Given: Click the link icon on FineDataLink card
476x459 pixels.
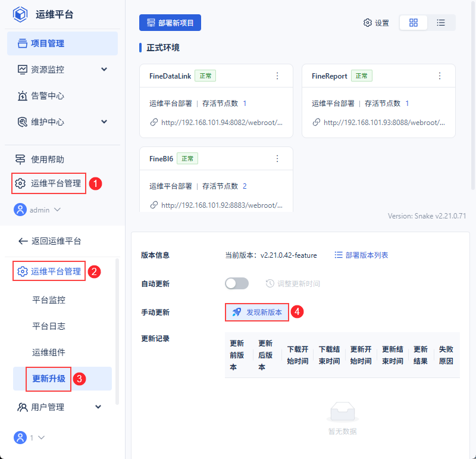Looking at the screenshot, I should (x=154, y=122).
